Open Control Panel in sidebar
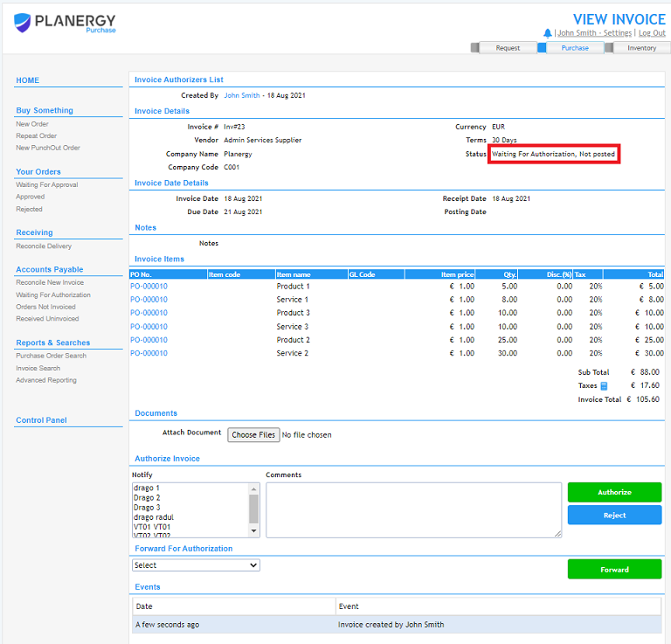Viewport: 671px width, 644px height. [x=42, y=420]
